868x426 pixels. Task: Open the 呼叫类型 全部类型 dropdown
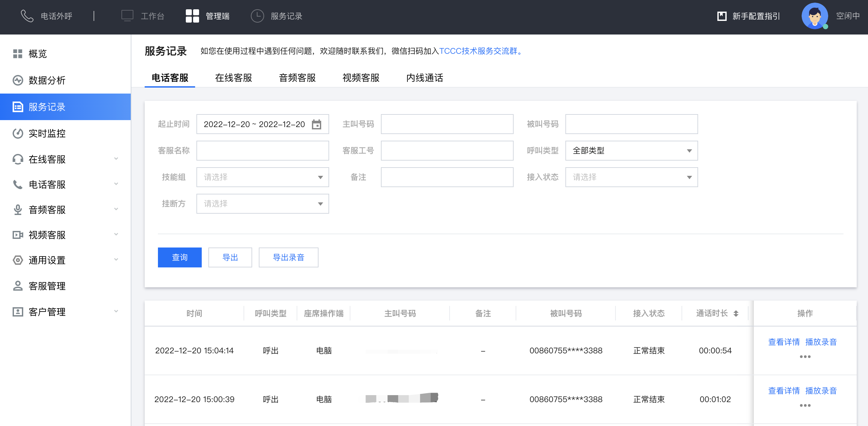pyautogui.click(x=631, y=151)
